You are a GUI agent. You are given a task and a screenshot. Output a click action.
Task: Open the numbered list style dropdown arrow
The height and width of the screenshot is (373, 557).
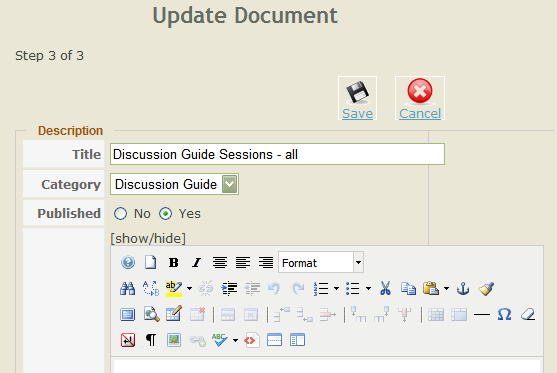(336, 288)
